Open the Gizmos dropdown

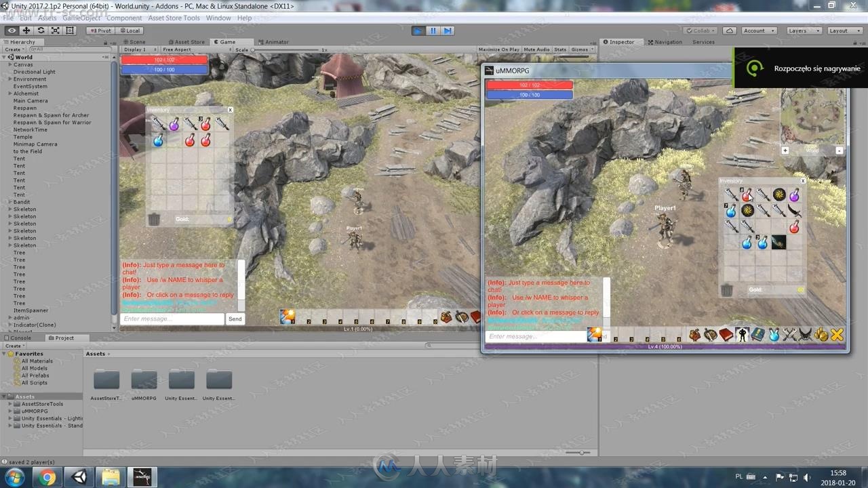(582, 49)
